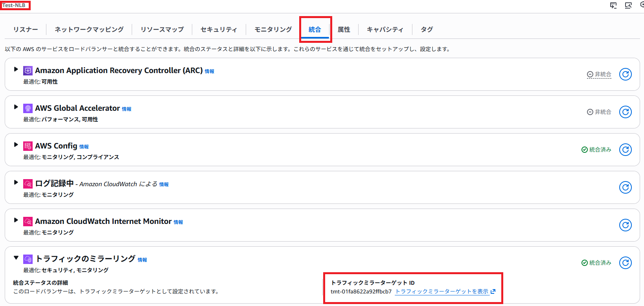Go to the タグ tab
The height and width of the screenshot is (306, 644).
pyautogui.click(x=427, y=29)
